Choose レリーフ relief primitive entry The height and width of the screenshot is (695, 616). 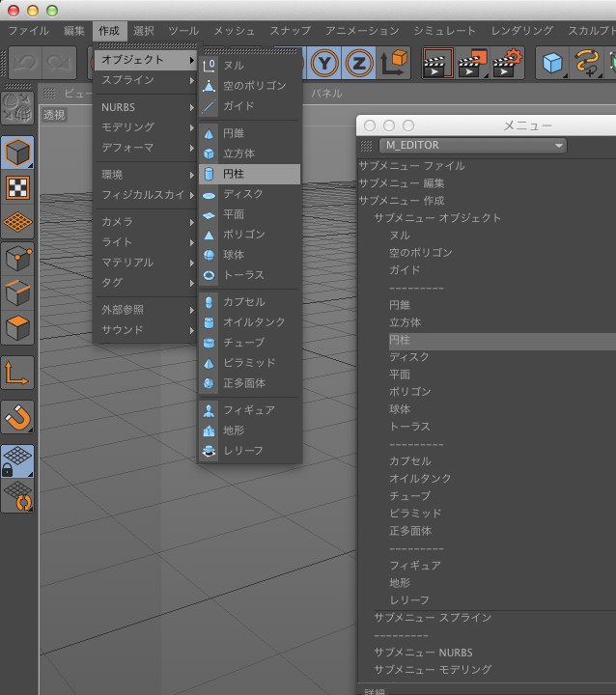click(250, 451)
